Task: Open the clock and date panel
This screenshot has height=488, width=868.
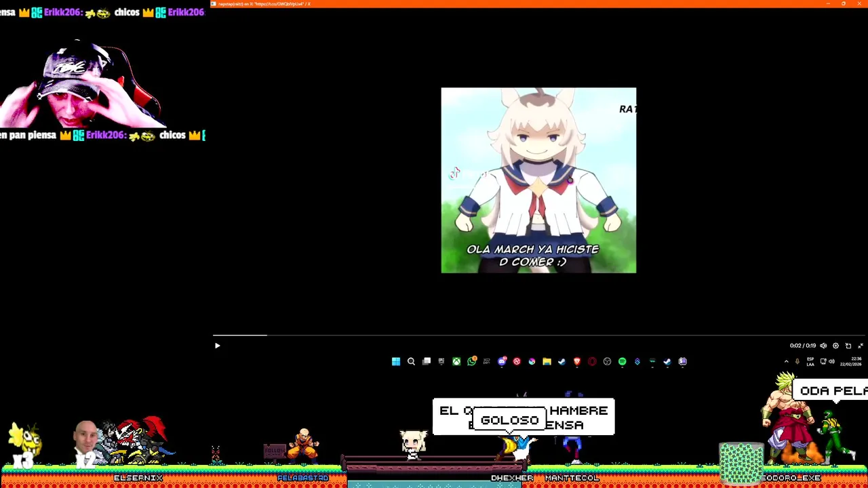Action: [x=850, y=361]
